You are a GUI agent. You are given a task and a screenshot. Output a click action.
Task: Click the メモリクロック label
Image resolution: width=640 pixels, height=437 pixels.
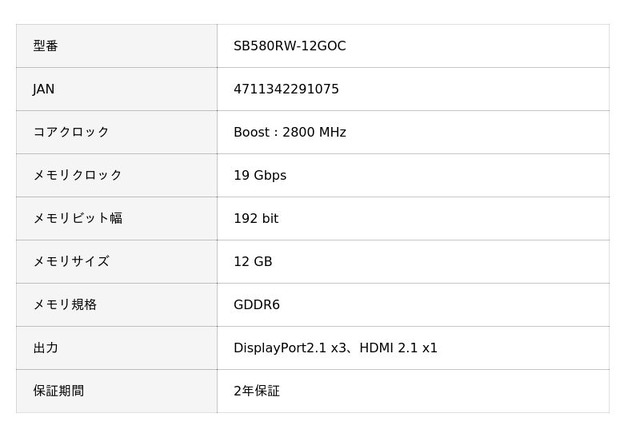[x=78, y=175]
